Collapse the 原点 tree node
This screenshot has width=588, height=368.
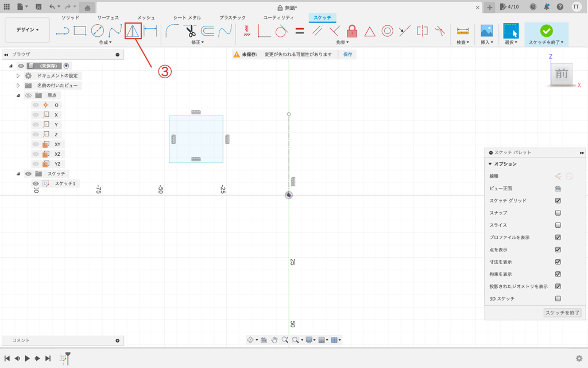pos(18,95)
